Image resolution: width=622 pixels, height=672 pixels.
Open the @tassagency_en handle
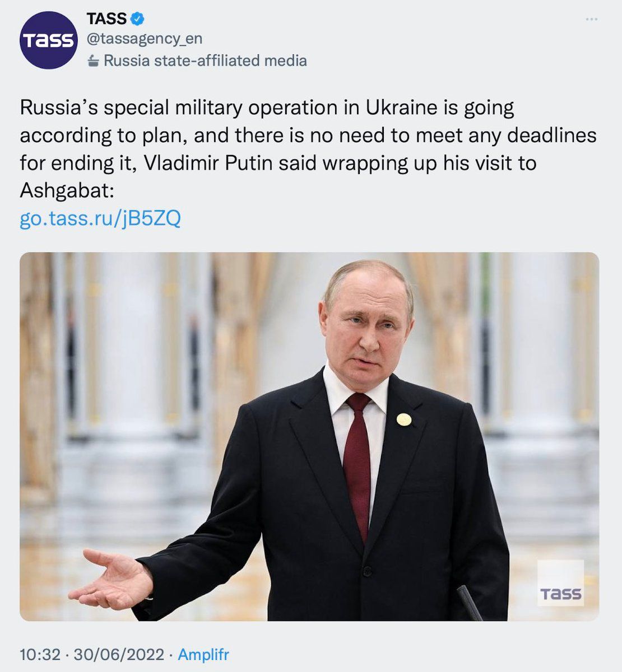point(144,39)
